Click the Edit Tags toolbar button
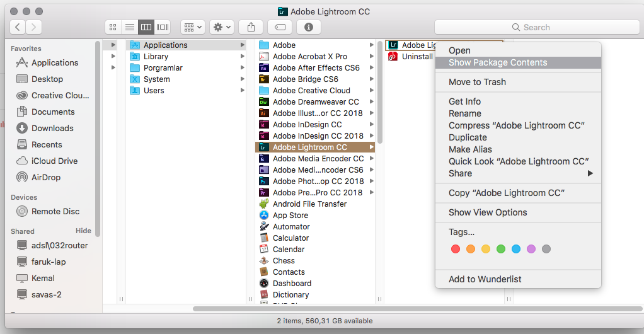The image size is (644, 334). pos(280,27)
